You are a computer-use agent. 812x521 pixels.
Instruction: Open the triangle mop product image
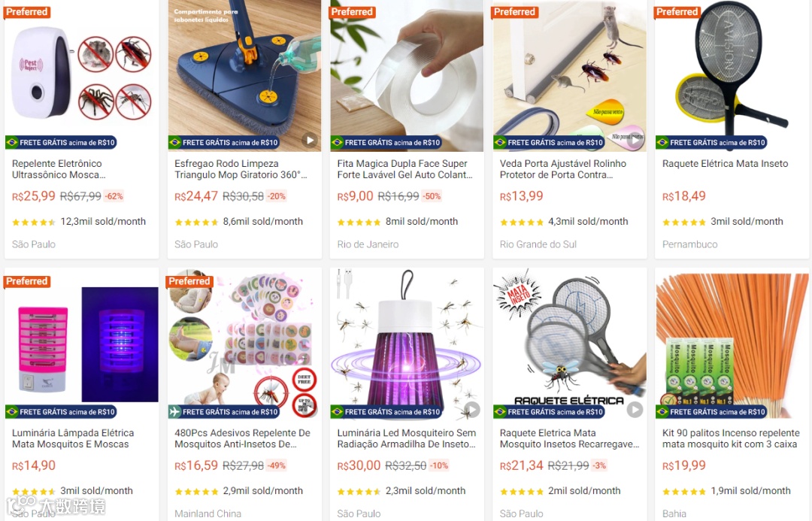[244, 76]
